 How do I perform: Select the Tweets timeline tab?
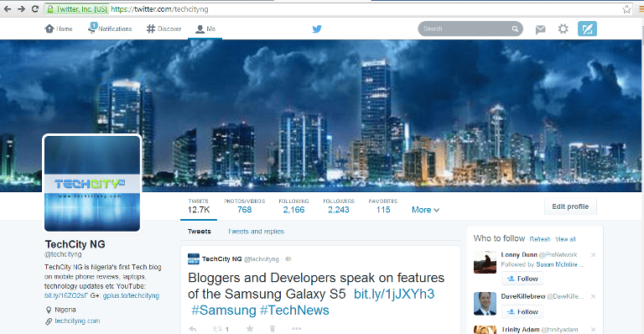pyautogui.click(x=200, y=232)
